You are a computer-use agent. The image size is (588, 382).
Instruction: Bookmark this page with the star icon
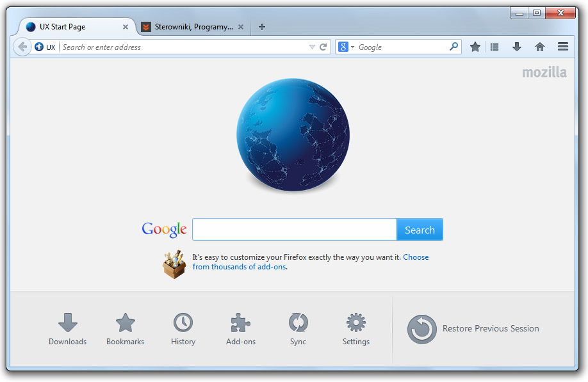(475, 47)
